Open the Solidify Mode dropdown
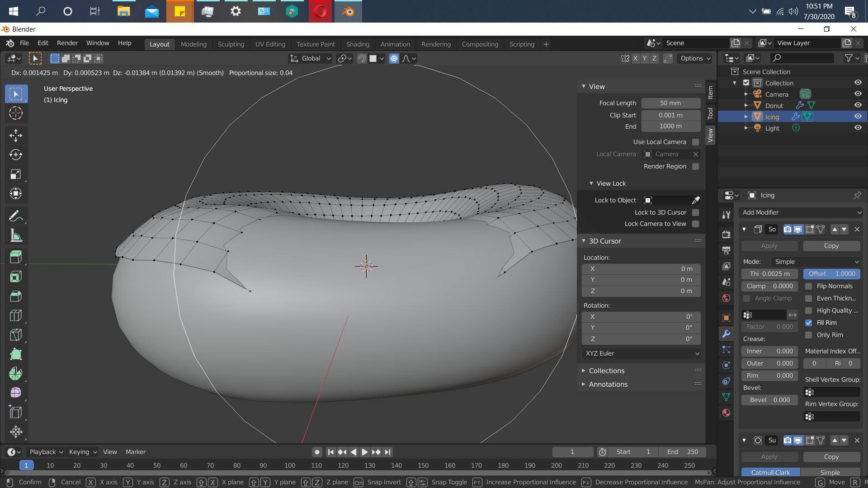The height and width of the screenshot is (488, 868). tap(816, 262)
